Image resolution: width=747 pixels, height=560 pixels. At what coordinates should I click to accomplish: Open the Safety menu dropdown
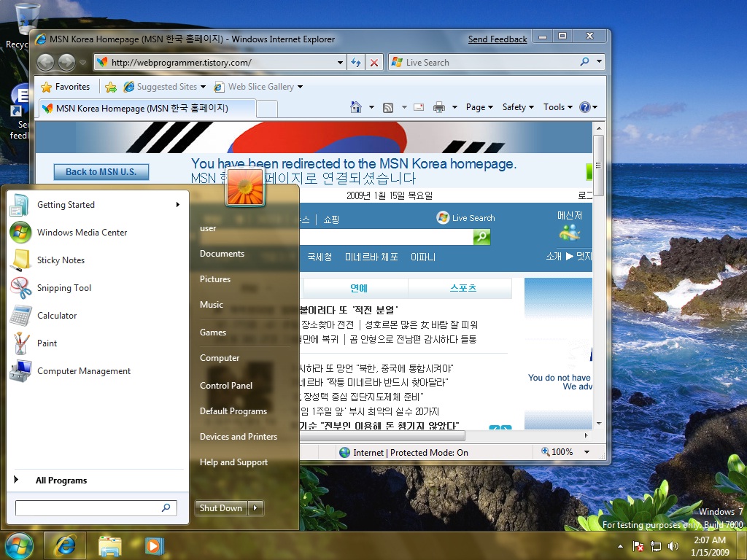pos(518,107)
